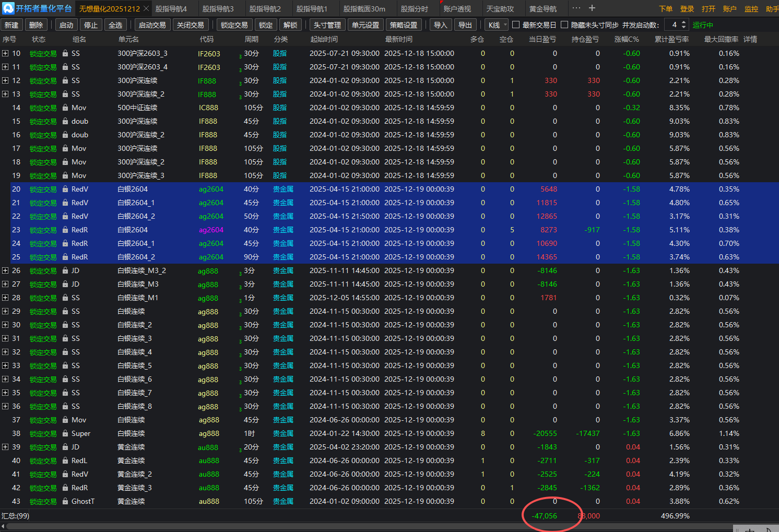Switch to the 账户透视 tab
Viewport: 779px width, 532px height.
coord(457,9)
